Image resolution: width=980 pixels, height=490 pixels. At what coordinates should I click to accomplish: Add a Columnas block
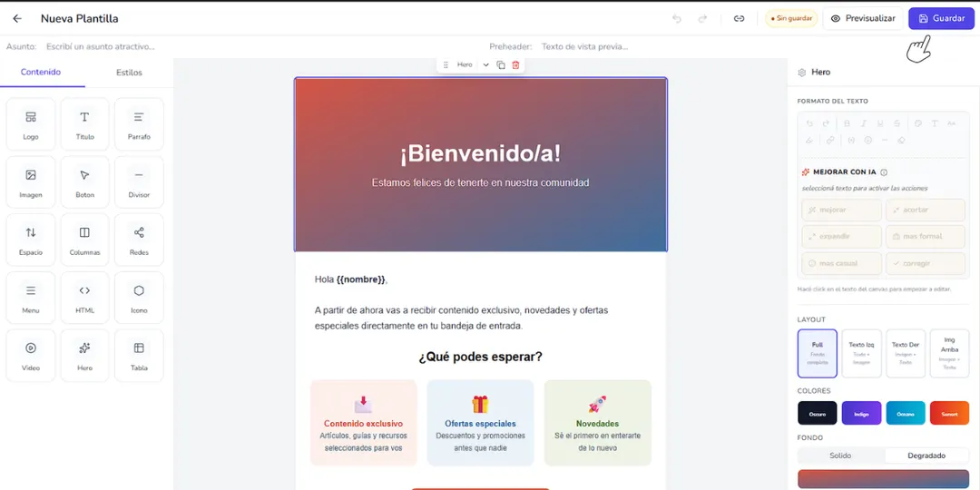coord(85,240)
